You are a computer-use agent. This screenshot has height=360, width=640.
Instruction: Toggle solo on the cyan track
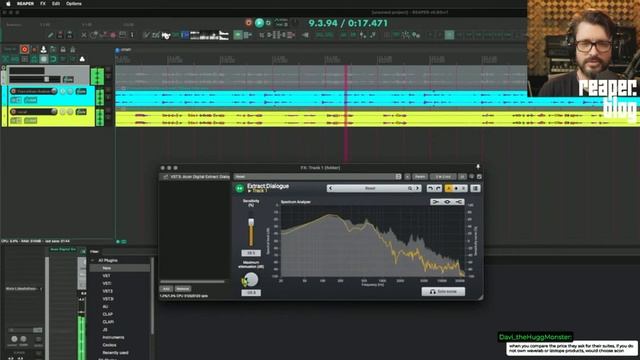coord(70,91)
